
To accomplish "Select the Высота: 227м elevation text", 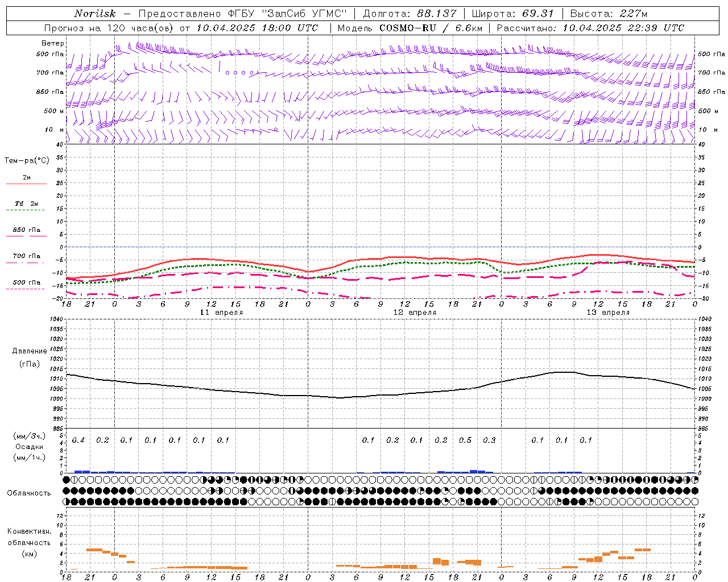I will click(609, 14).
